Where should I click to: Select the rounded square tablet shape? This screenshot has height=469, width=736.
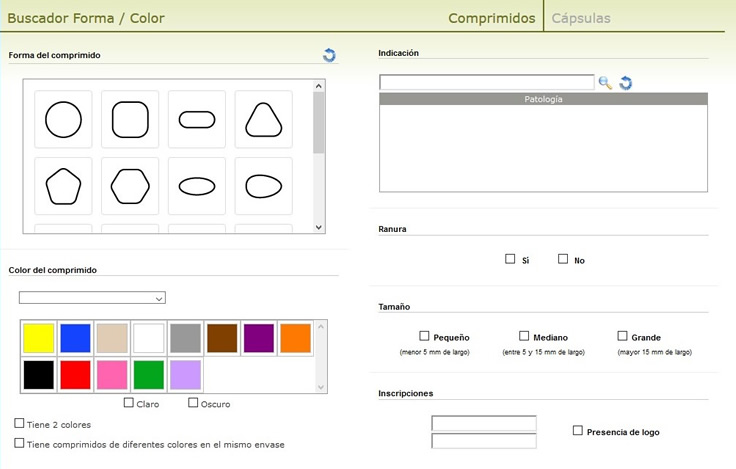pos(130,119)
